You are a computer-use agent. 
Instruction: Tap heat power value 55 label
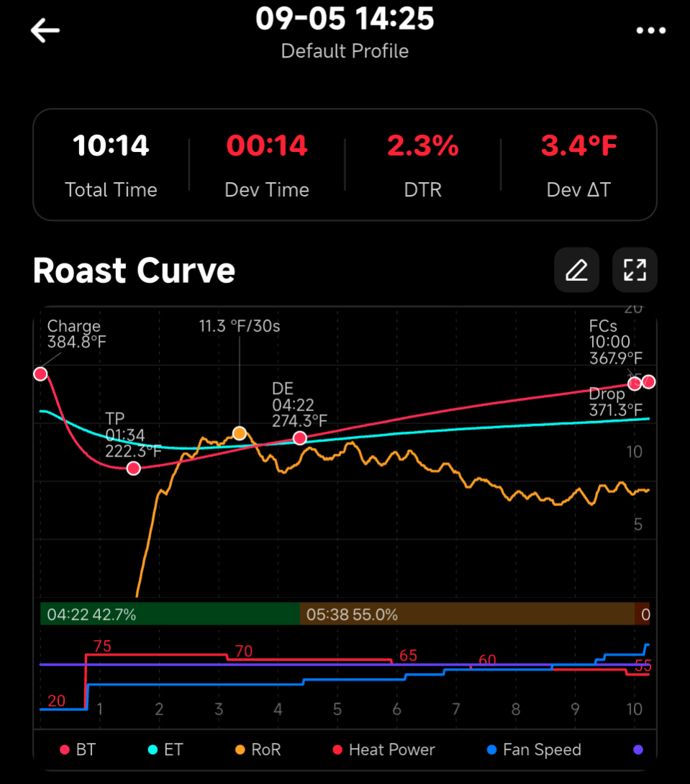(643, 665)
